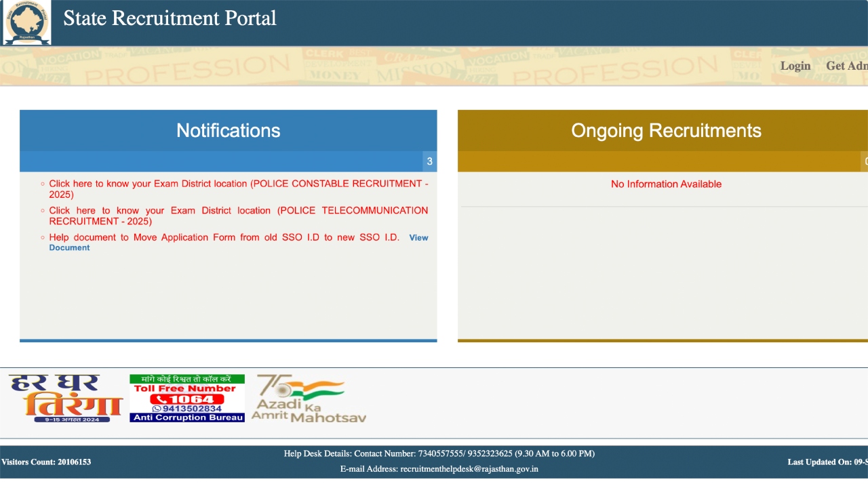Click the Rajasthan Recruitment Portal logo
This screenshot has width=868, height=488.
point(27,22)
